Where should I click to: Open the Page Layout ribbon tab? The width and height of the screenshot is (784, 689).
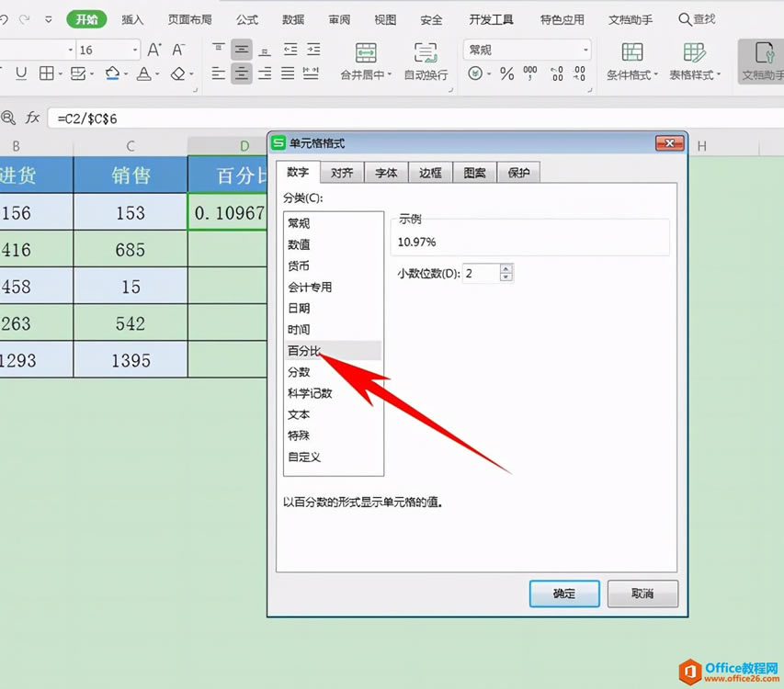[x=189, y=19]
